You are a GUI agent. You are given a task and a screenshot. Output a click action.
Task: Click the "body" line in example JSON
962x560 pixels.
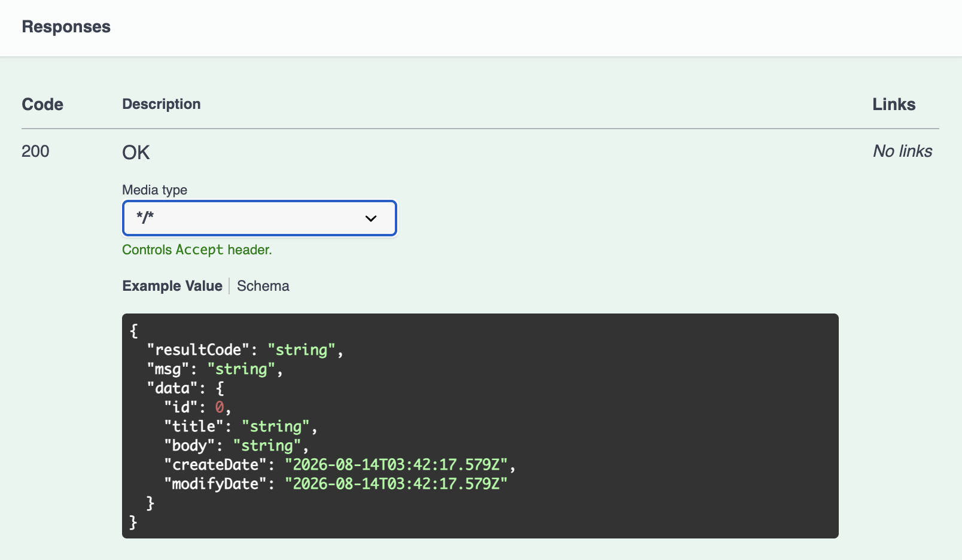click(x=236, y=446)
